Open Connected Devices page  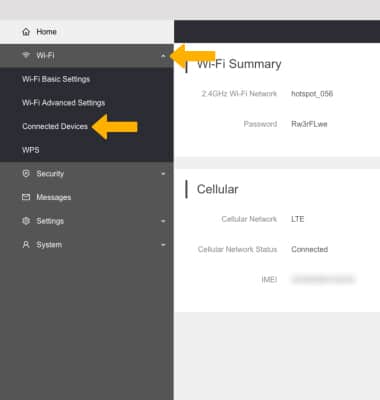[x=55, y=126]
